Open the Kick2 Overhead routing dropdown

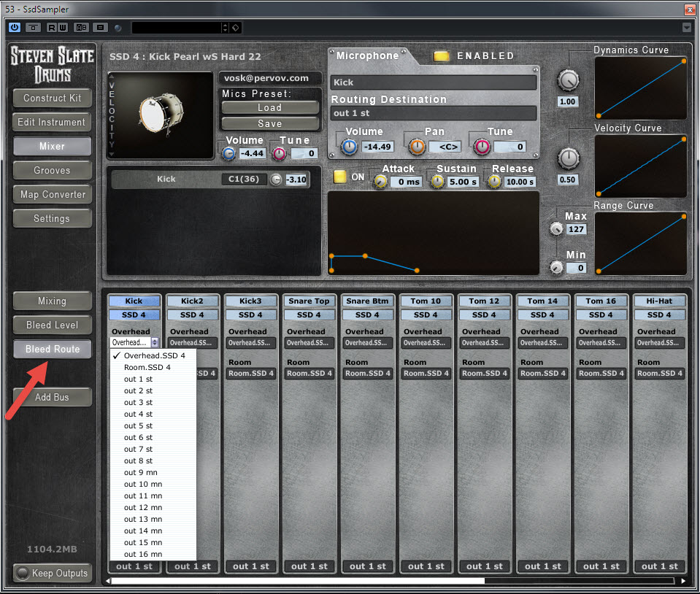(192, 342)
